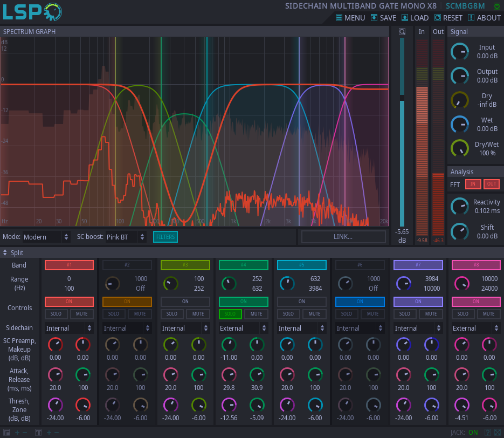Toggle band #5 ON switch
Image resolution: width=504 pixels, height=438 pixels.
301,302
